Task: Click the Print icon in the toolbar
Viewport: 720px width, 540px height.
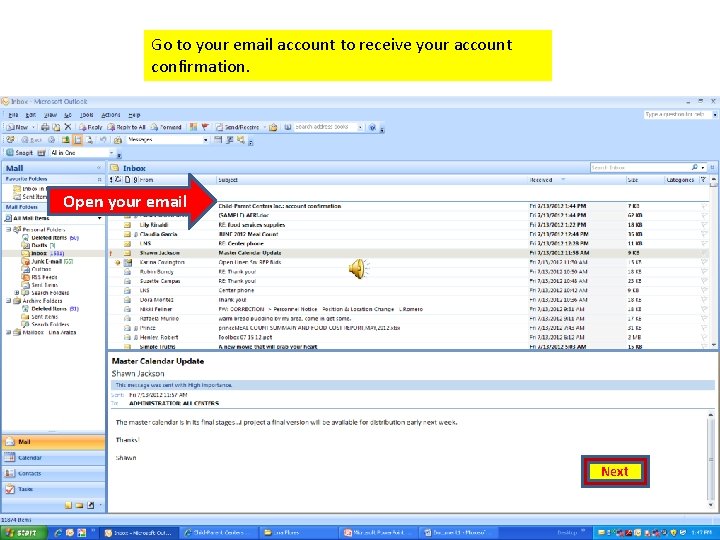Action: [45, 127]
